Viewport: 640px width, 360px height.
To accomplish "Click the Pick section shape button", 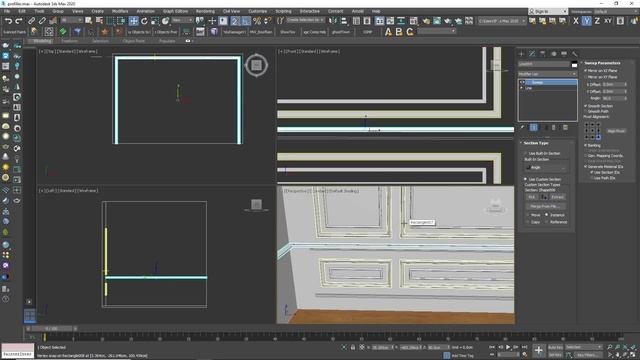I will [531, 197].
